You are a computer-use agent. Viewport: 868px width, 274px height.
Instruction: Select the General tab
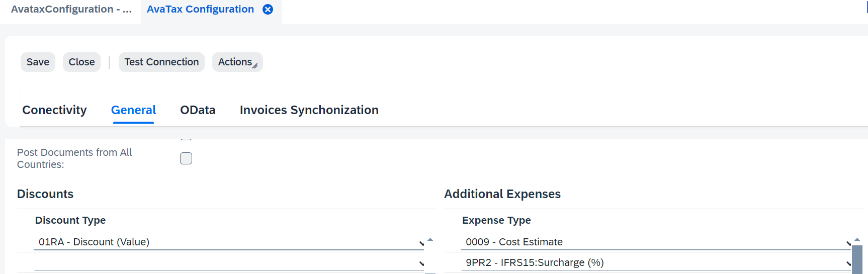pyautogui.click(x=133, y=110)
